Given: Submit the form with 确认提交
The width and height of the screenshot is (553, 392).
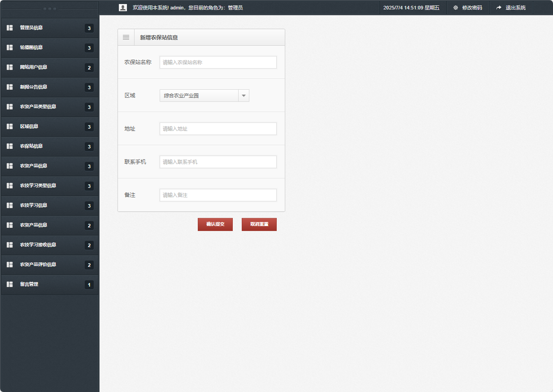Looking at the screenshot, I should [x=215, y=224].
